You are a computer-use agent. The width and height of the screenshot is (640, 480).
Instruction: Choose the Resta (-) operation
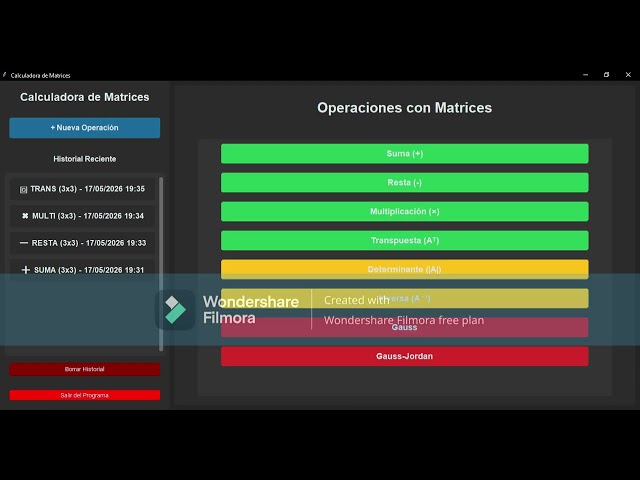tap(404, 182)
